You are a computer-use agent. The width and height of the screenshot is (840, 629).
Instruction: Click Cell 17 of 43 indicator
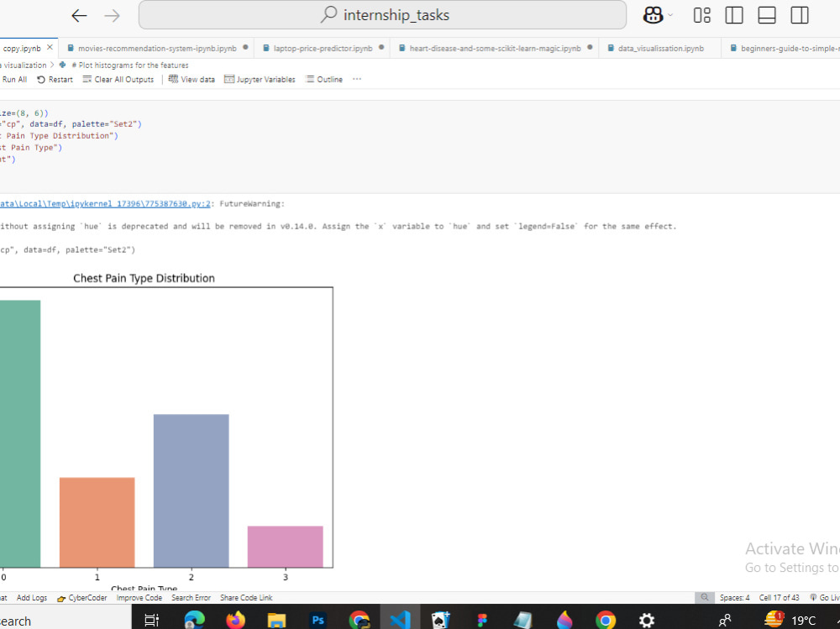coord(779,597)
